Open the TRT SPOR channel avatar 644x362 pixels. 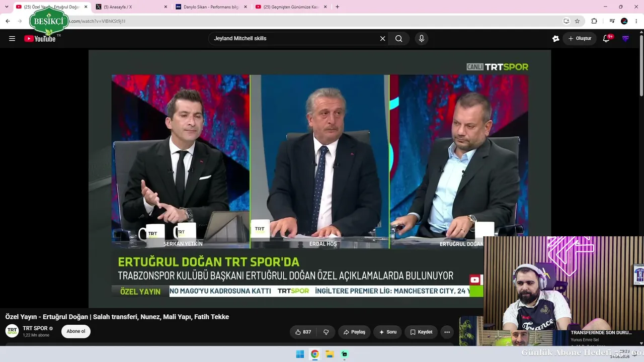coord(12,331)
